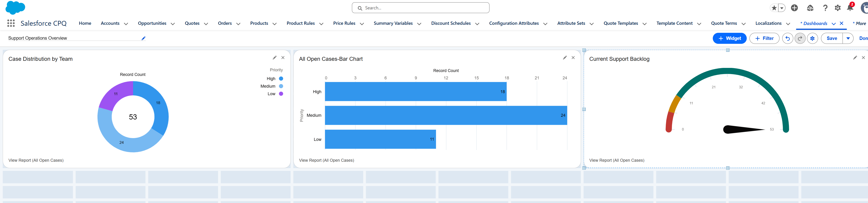Open the notifications bell icon
868x203 pixels.
click(x=850, y=8)
